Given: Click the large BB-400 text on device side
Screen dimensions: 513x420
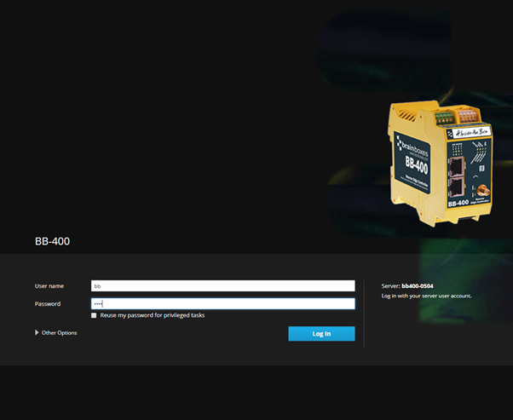Looking at the screenshot, I should [417, 168].
